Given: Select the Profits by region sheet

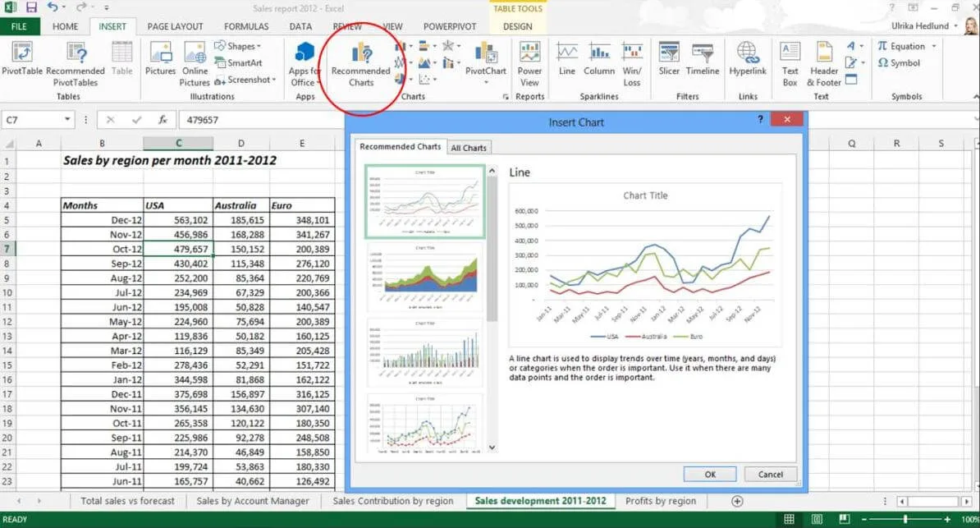Looking at the screenshot, I should 660,501.
